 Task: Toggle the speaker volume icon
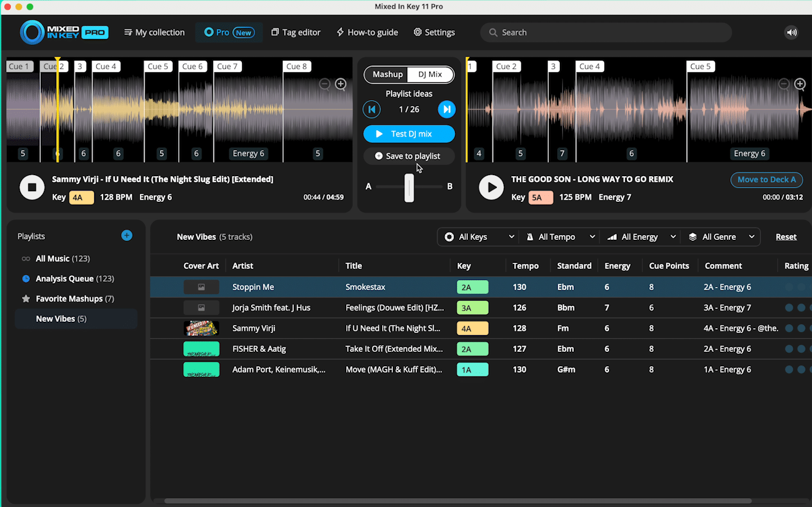coord(791,33)
